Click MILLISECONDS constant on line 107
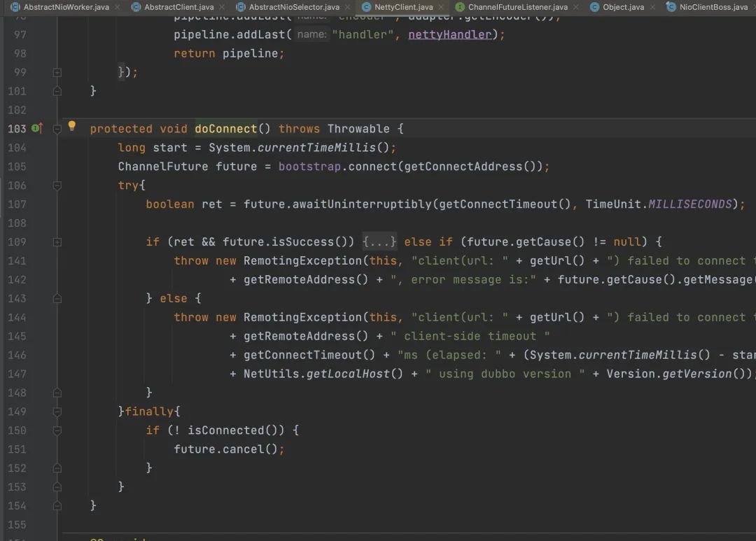 (690, 204)
